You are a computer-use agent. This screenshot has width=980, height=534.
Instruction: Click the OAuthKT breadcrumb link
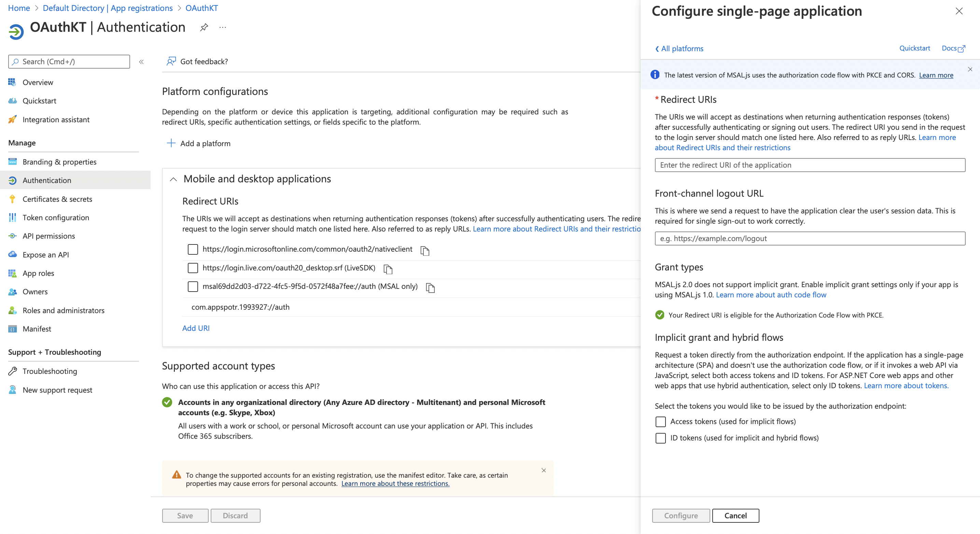[x=201, y=8]
